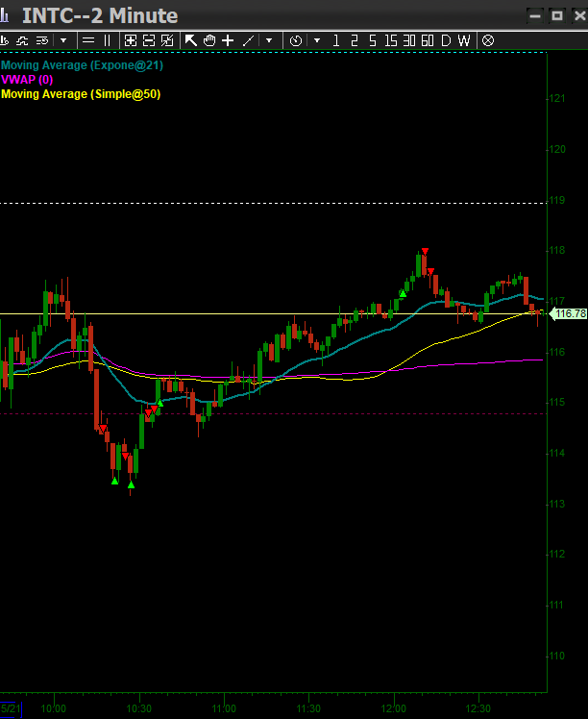Click the zoom-in plus box icon
Screen dimensions: 588x719
click(131, 40)
